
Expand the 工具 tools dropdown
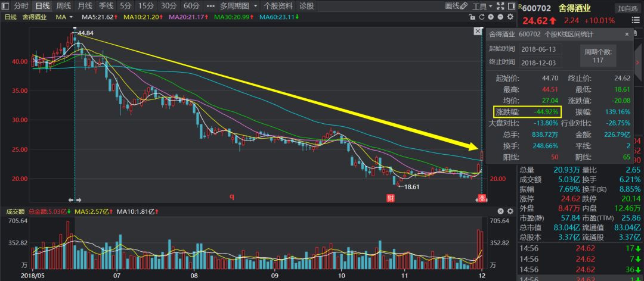click(x=482, y=6)
